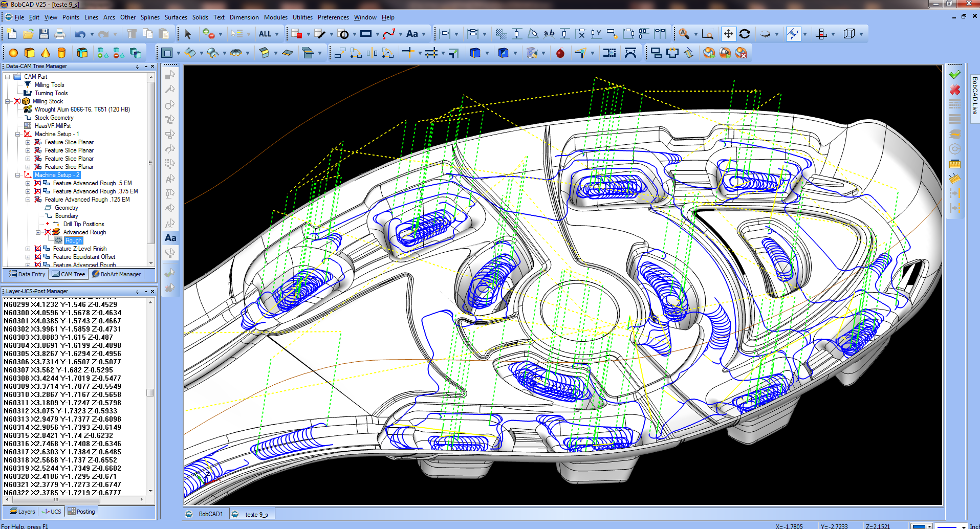This screenshot has width=980, height=529.
Task: Open the UCS tab
Action: 51,512
